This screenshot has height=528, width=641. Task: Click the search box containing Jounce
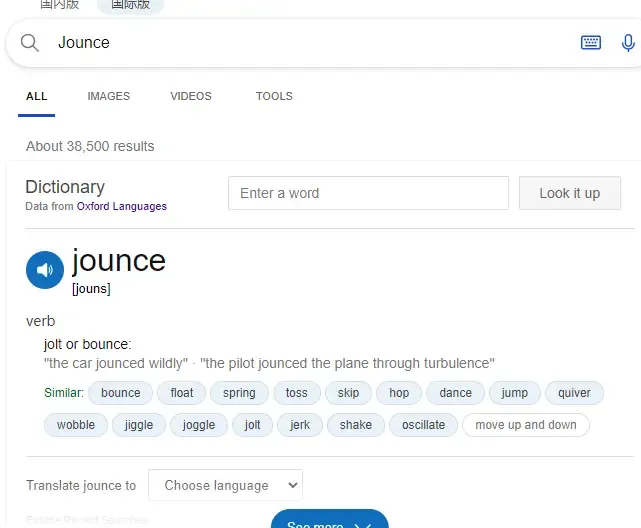300,43
